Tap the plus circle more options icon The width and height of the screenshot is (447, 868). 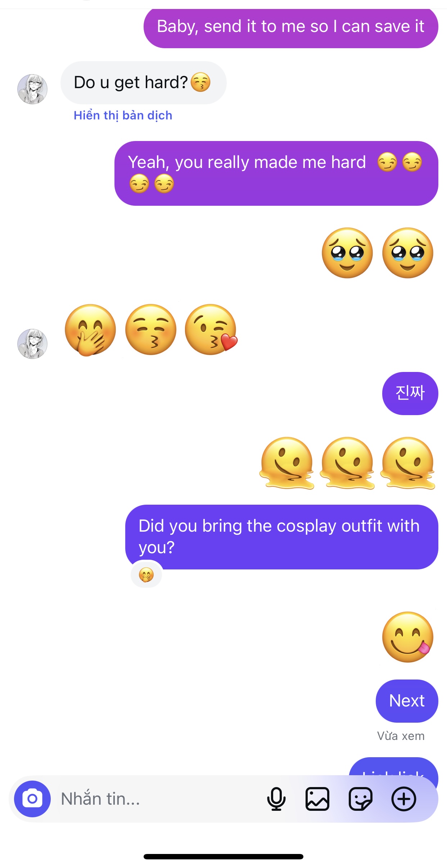[404, 799]
